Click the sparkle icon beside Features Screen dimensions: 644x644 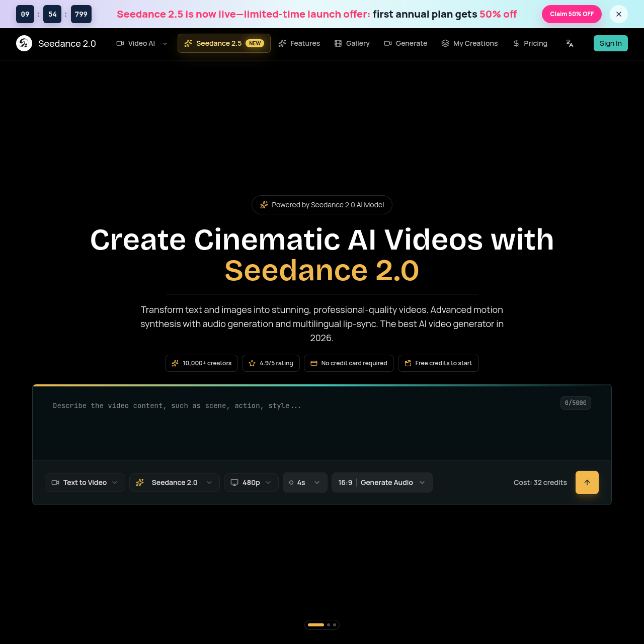tap(282, 43)
